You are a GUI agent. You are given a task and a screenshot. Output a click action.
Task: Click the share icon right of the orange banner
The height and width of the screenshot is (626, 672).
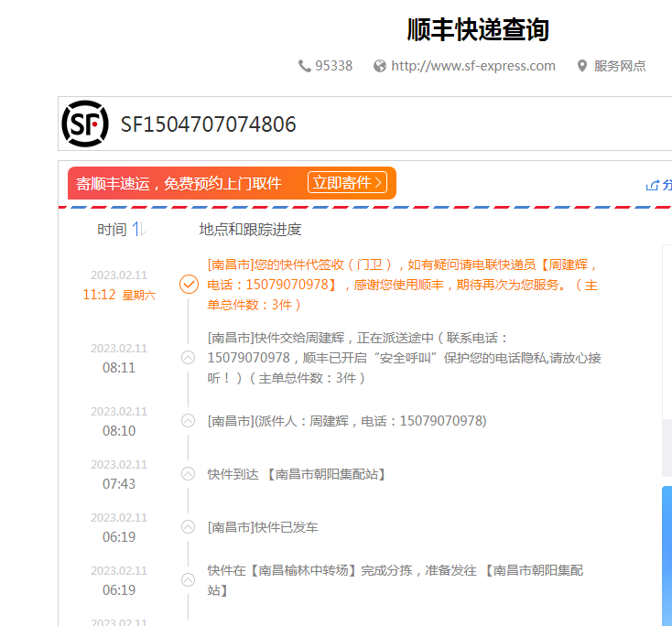653,185
